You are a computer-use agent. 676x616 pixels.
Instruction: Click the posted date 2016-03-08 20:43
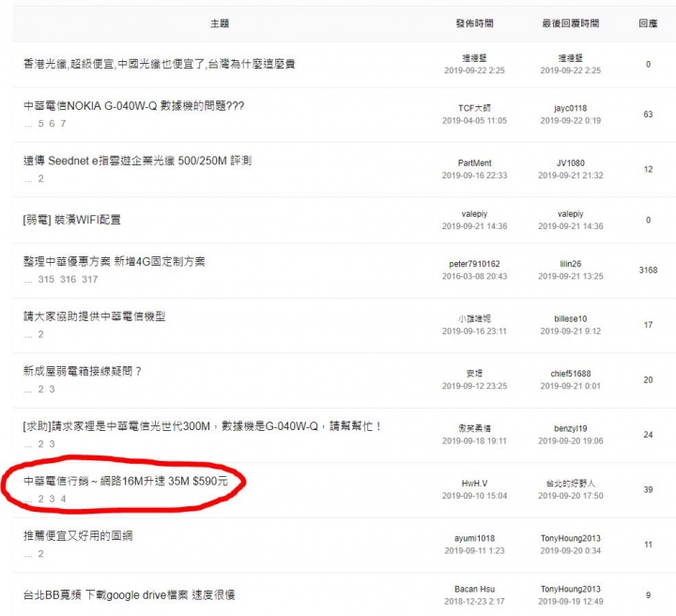tap(474, 276)
